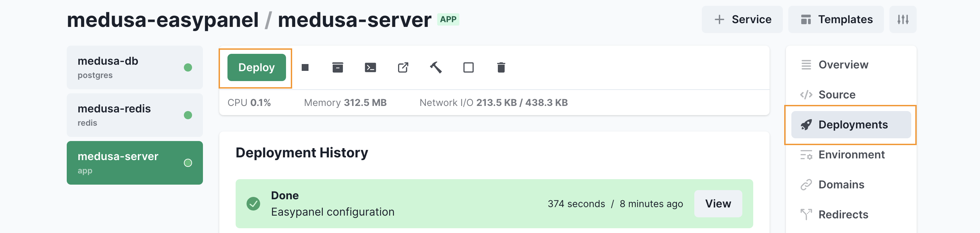980x233 pixels.
Task: Click the medusa-server title heading
Action: pyautogui.click(x=354, y=20)
